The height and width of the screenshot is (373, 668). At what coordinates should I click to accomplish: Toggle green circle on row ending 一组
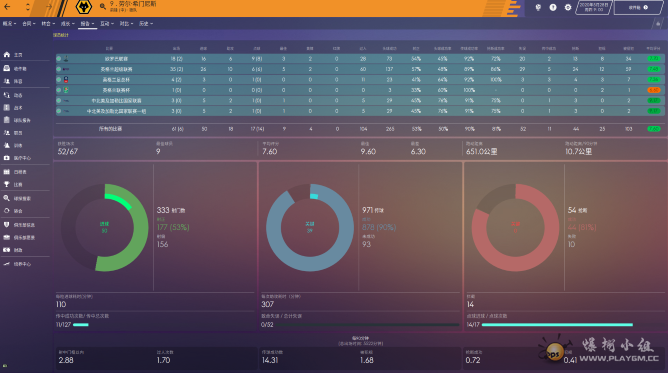(x=59, y=111)
